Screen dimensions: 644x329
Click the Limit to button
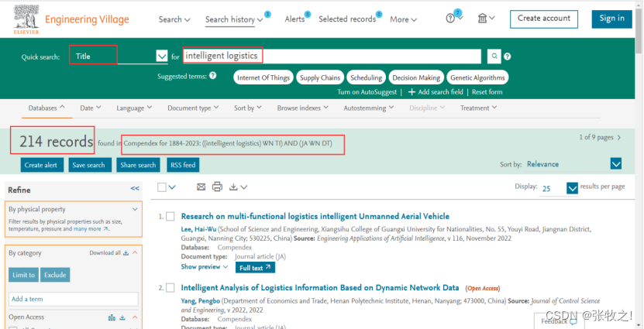(x=23, y=275)
